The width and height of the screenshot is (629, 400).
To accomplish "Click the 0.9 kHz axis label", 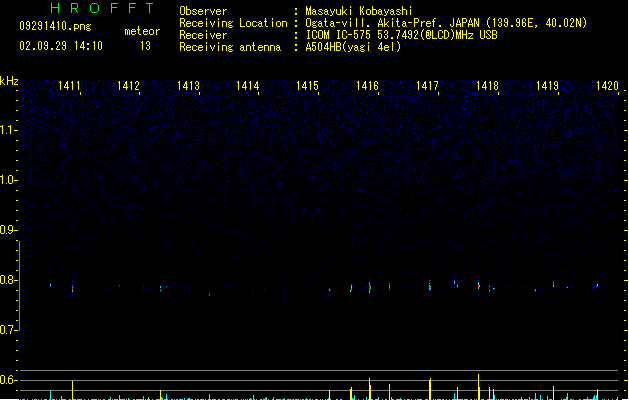I will point(7,230).
